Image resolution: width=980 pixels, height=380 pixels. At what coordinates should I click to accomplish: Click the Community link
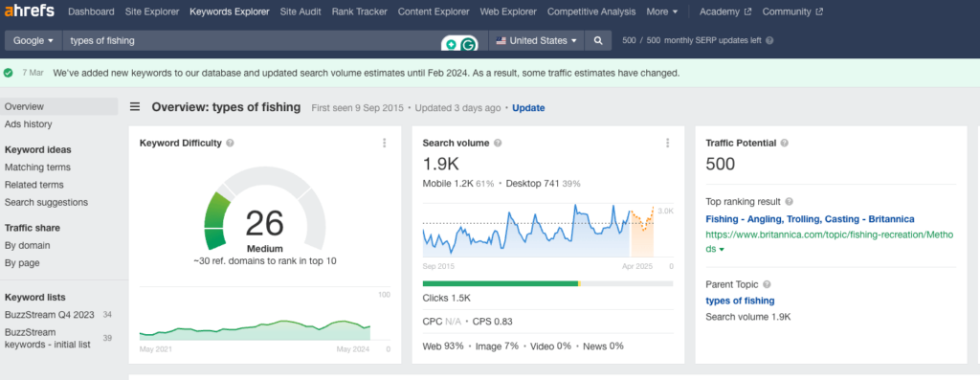pyautogui.click(x=787, y=11)
